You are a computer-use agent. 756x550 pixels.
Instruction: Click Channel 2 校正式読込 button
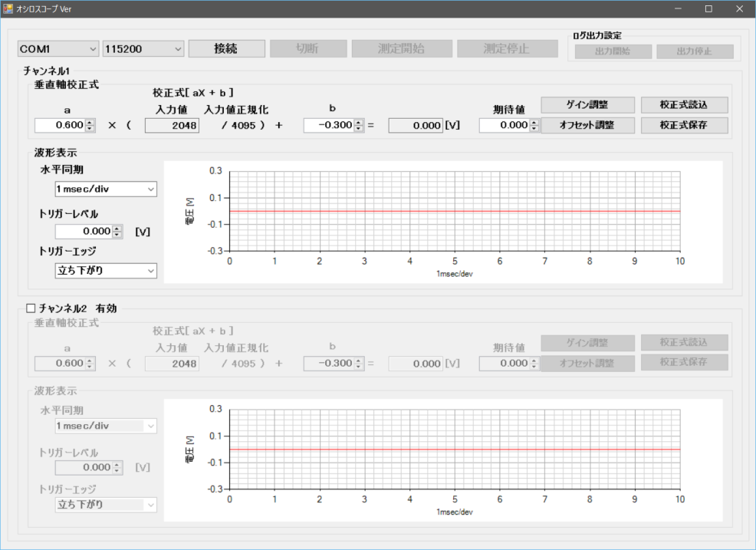click(x=684, y=343)
